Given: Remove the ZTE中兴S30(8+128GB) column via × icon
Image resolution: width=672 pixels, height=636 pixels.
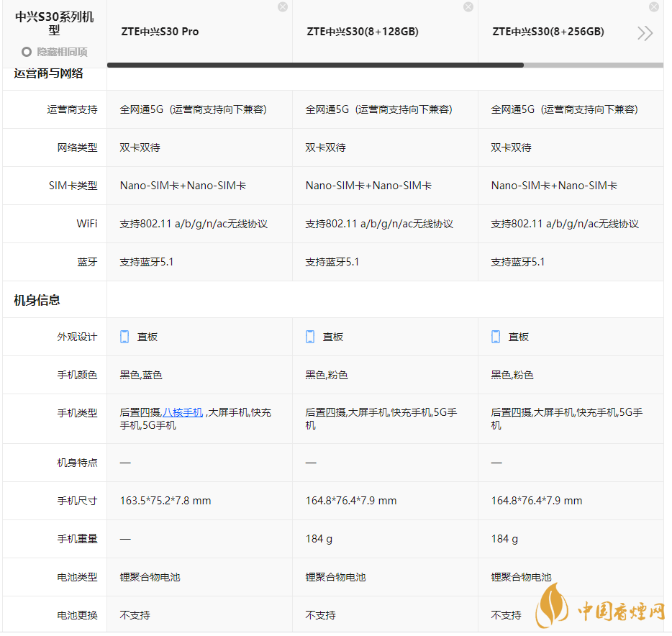Looking at the screenshot, I should 468,6.
